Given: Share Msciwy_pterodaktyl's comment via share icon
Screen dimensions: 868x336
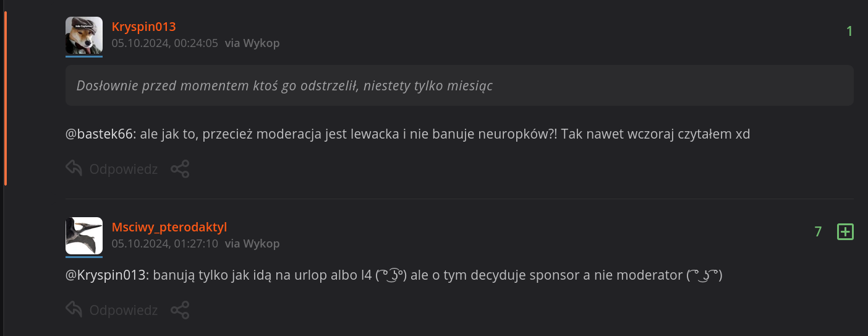Looking at the screenshot, I should click(x=180, y=309).
